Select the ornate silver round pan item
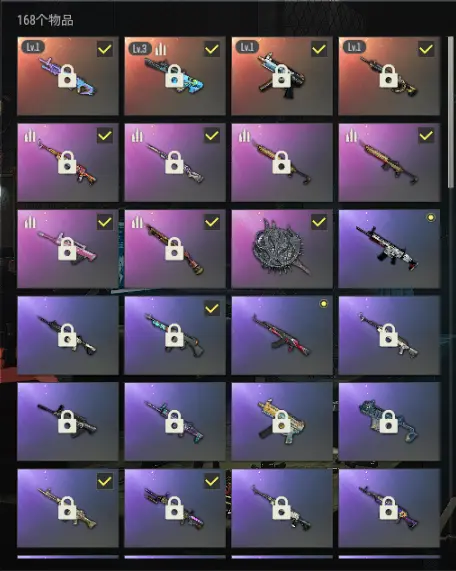Image resolution: width=456 pixels, height=571 pixels. (282, 249)
